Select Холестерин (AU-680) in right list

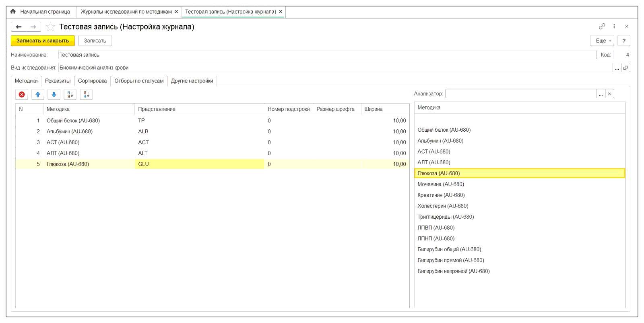520,206
